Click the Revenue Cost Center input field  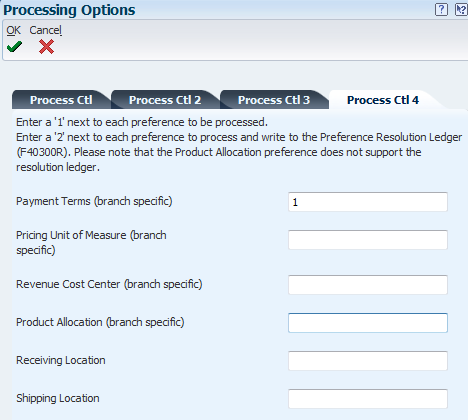pos(368,285)
